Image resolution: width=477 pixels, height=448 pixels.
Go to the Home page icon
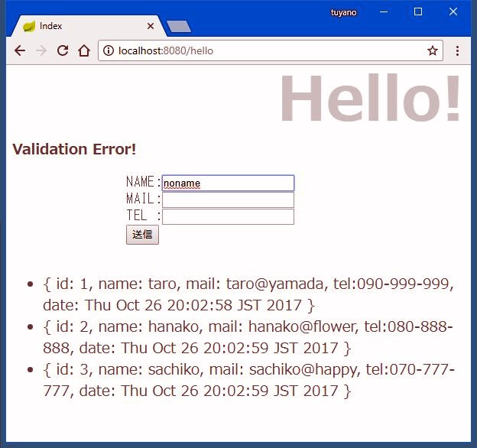[x=84, y=51]
